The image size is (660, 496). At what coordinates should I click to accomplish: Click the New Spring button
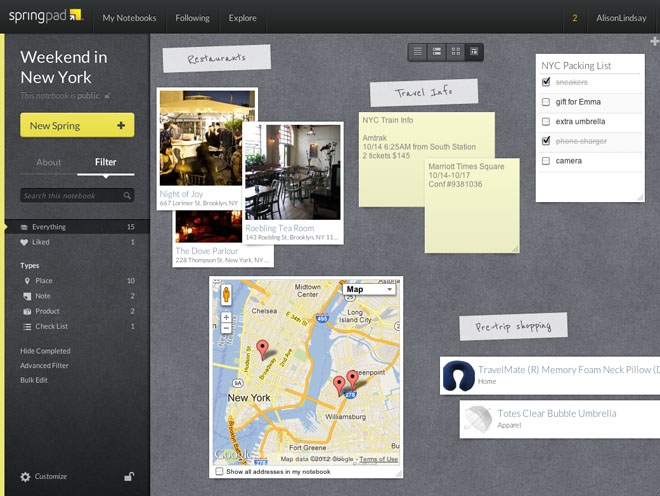77,126
